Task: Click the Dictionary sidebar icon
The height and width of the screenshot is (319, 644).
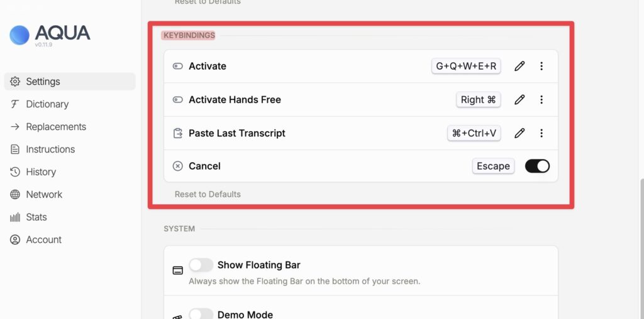Action: [x=14, y=104]
